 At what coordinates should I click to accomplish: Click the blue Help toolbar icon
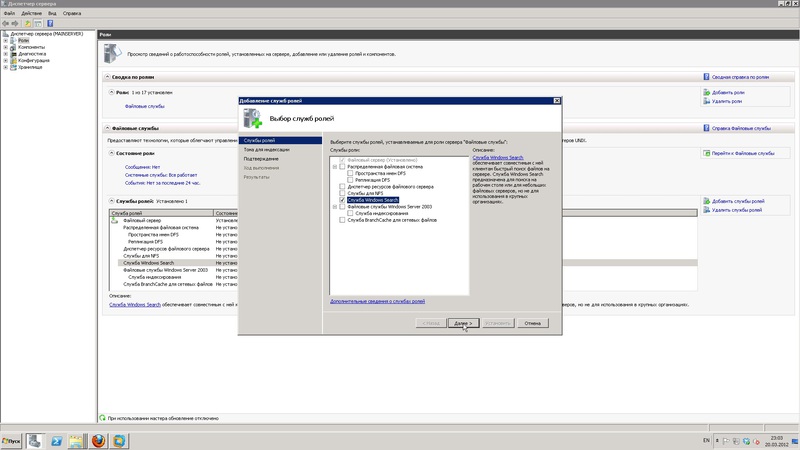tap(50, 23)
